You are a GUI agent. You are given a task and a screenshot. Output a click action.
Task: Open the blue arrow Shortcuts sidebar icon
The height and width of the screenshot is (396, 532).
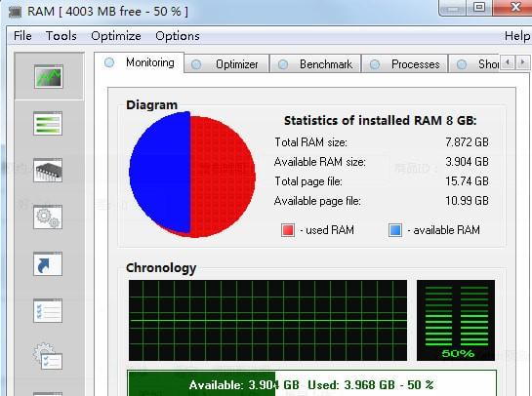[x=48, y=263]
